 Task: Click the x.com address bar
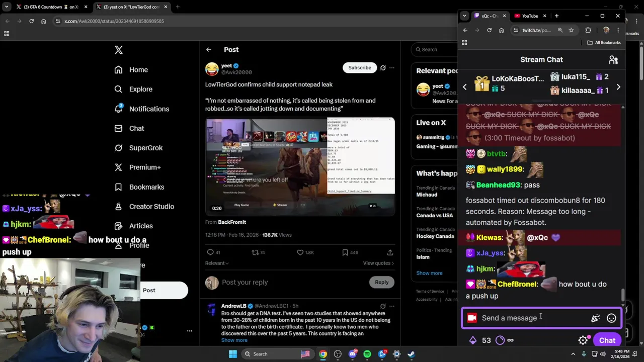pos(252,21)
